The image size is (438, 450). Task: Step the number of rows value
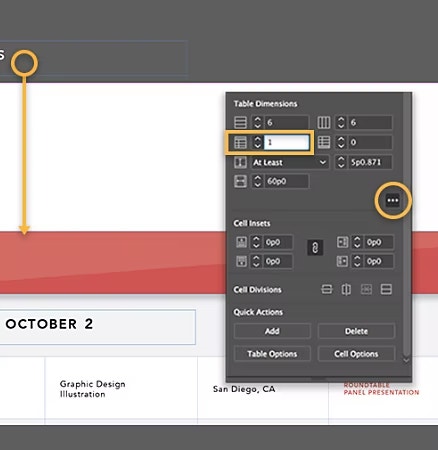pos(257,122)
